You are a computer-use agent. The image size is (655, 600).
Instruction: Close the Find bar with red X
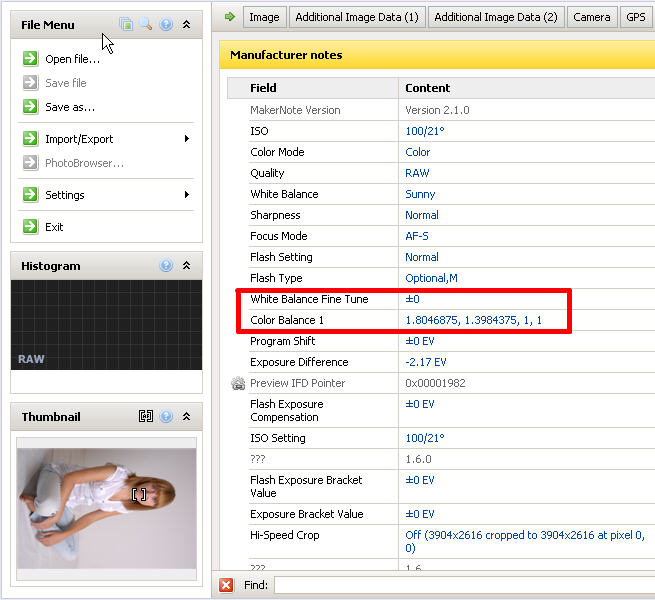(226, 585)
